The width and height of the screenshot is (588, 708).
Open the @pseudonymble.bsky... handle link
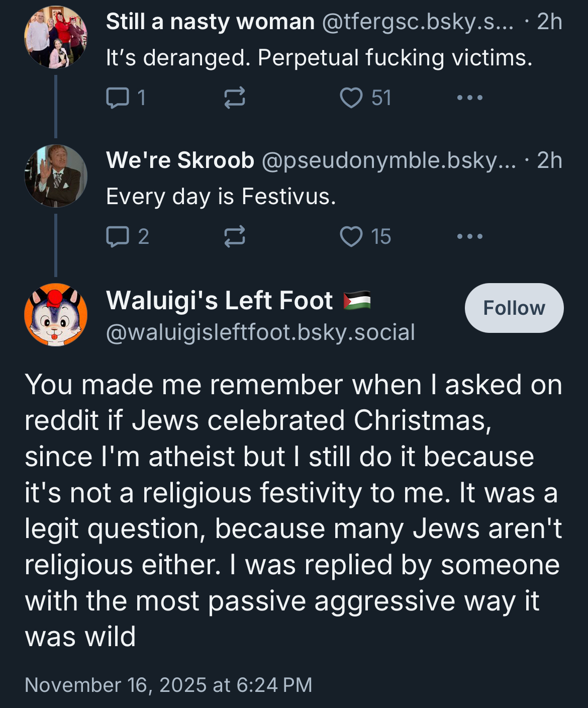[388, 160]
